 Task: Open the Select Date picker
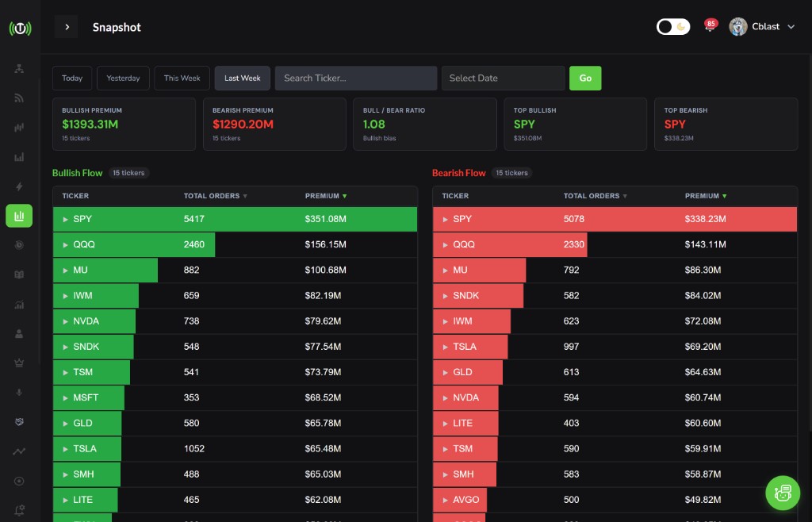click(503, 78)
